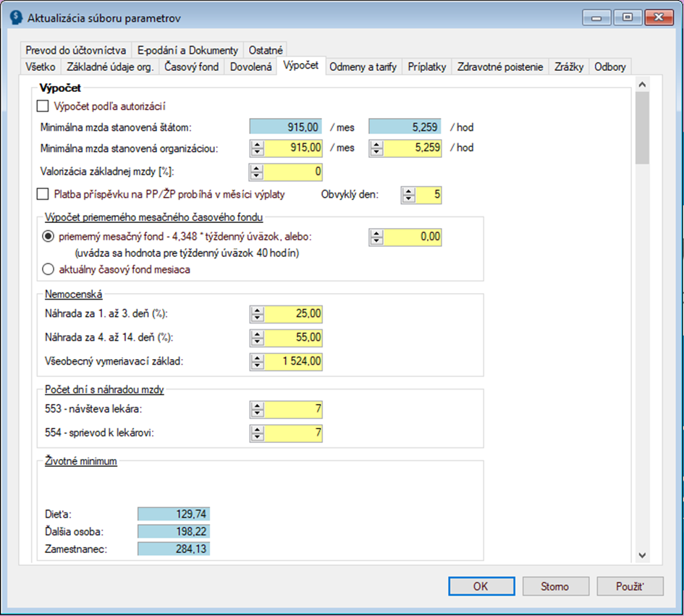Click Ďalšia osoba value 198,22
Image resolution: width=684 pixels, height=616 pixels.
point(174,531)
